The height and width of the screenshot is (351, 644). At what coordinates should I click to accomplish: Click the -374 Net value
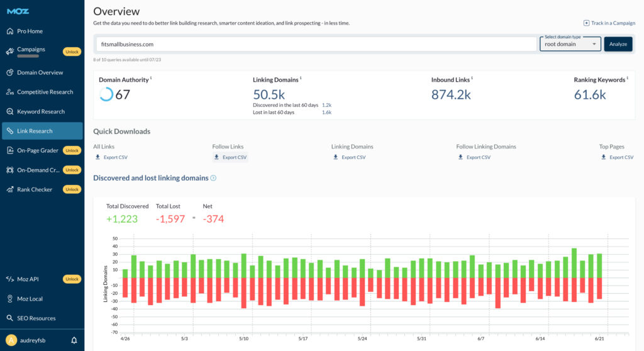[213, 219]
